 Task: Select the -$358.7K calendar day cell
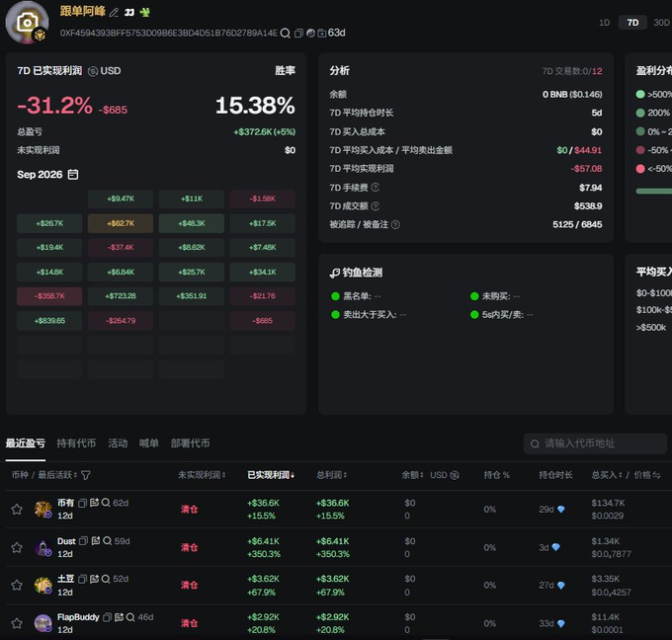(x=49, y=296)
